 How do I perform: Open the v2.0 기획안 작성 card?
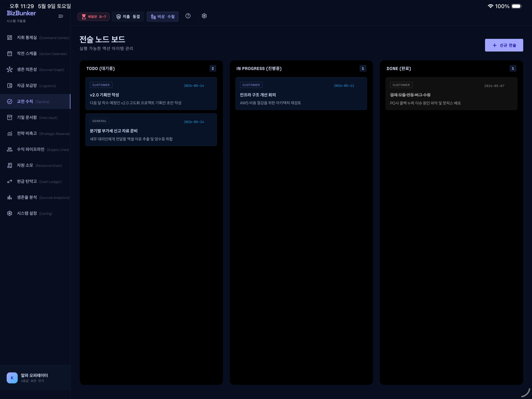[151, 94]
